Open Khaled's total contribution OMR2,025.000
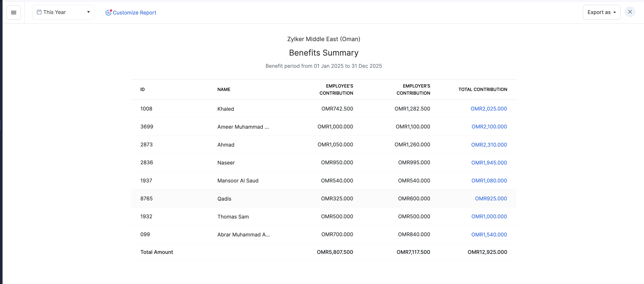 489,109
